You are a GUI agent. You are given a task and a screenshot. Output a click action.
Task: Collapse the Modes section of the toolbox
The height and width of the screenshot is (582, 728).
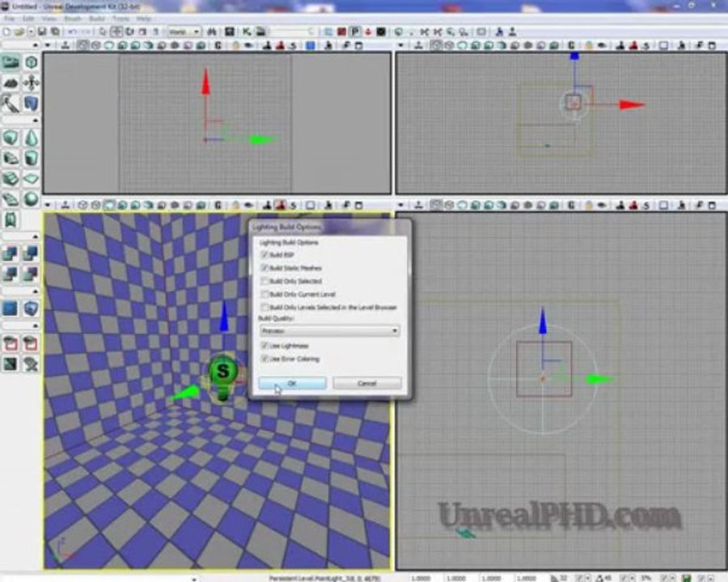click(36, 45)
